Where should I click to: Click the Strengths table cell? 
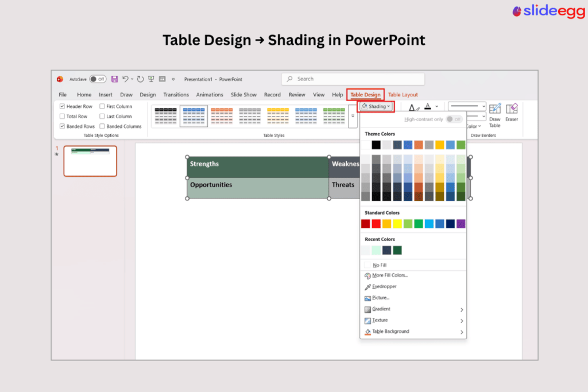coord(258,167)
